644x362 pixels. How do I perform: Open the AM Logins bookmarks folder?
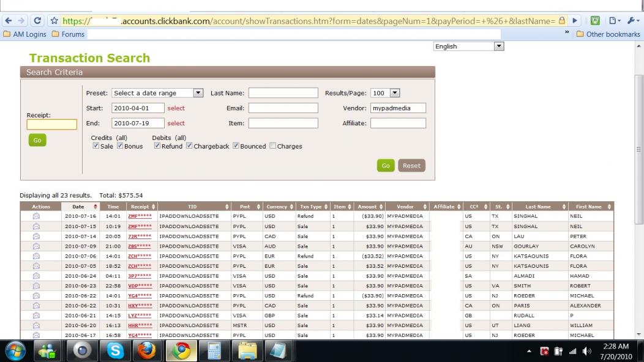[x=25, y=34]
